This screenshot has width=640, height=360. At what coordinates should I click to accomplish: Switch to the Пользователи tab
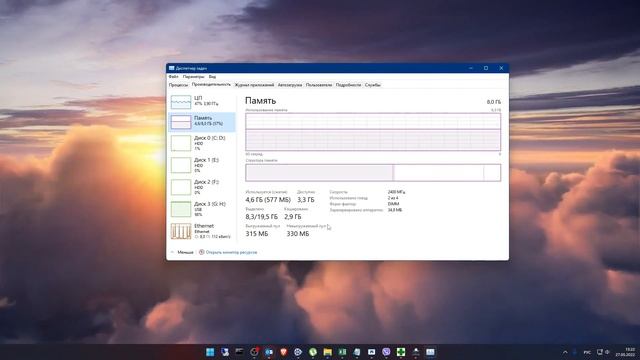[319, 85]
